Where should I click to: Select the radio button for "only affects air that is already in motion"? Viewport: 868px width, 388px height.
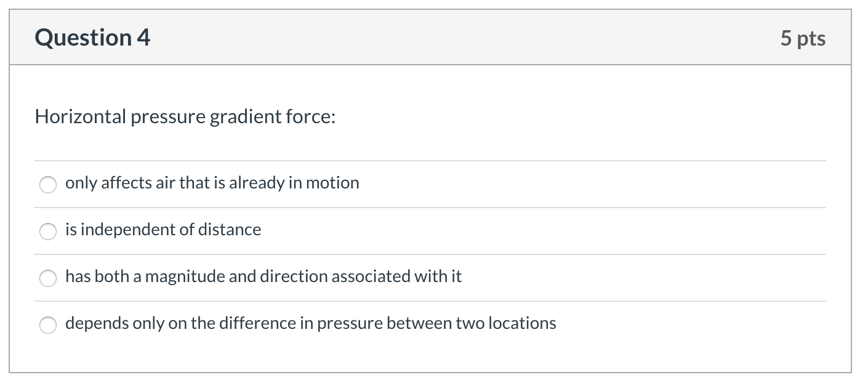point(48,184)
